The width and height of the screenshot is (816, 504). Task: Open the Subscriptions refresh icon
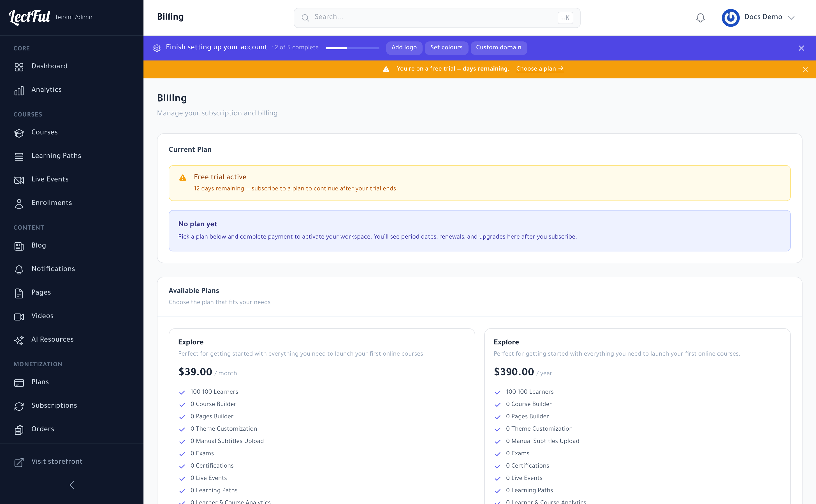pos(19,406)
